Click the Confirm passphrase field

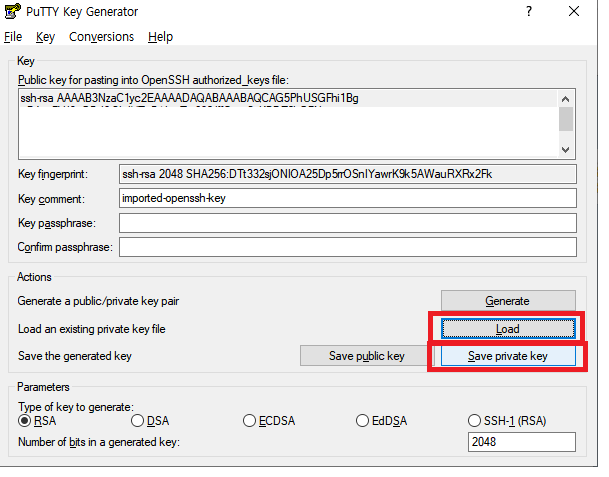(348, 247)
